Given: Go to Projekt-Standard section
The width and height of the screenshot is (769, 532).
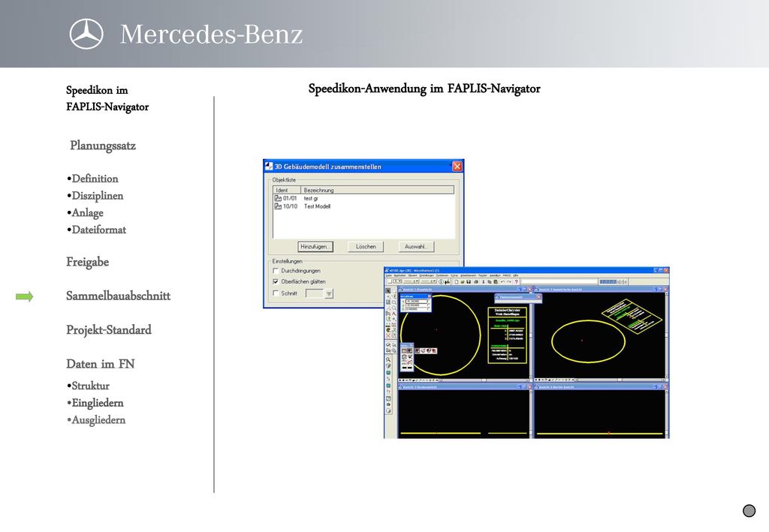Looking at the screenshot, I should coord(109,329).
